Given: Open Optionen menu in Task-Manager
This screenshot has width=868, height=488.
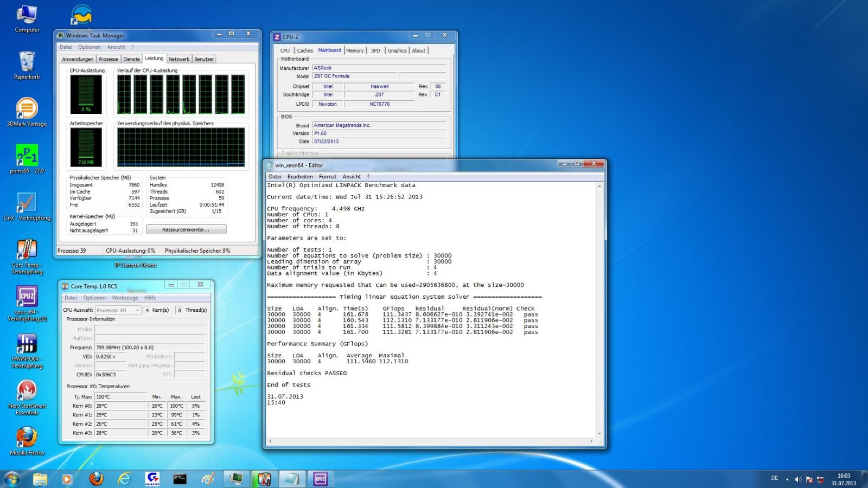Looking at the screenshot, I should pyautogui.click(x=89, y=47).
